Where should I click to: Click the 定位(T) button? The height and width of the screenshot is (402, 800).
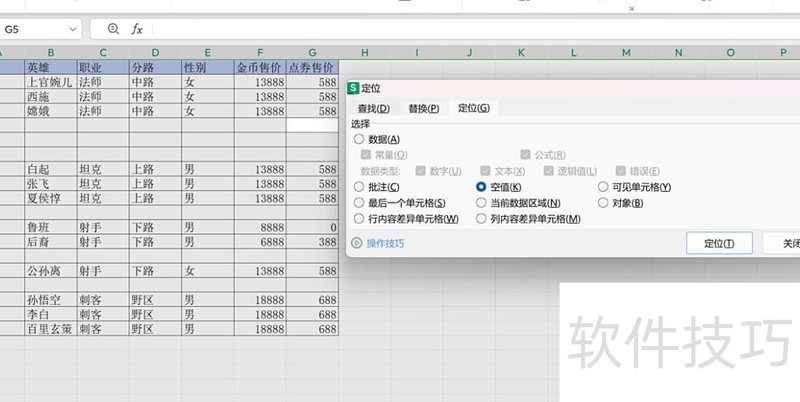pyautogui.click(x=719, y=243)
